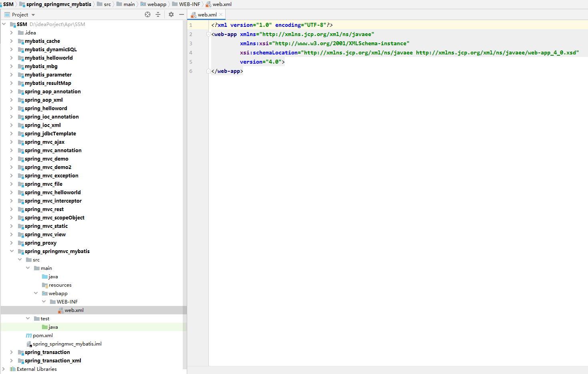The width and height of the screenshot is (588, 374).
Task: Click the collapse all icon in Project panel
Action: (158, 14)
